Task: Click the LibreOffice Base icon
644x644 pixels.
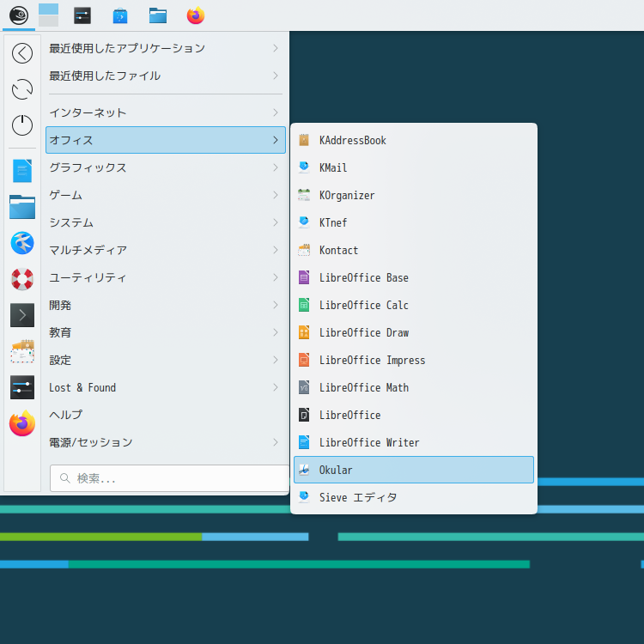Action: (x=304, y=277)
